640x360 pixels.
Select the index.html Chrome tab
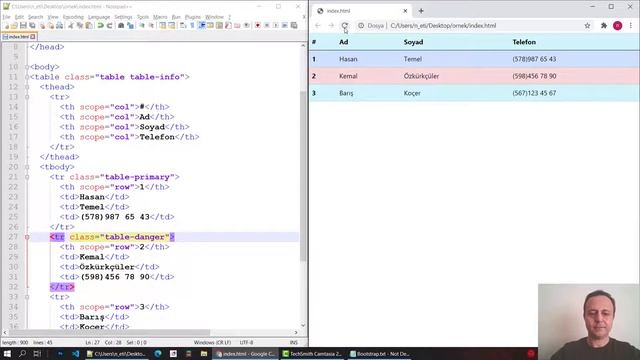[x=361, y=11]
